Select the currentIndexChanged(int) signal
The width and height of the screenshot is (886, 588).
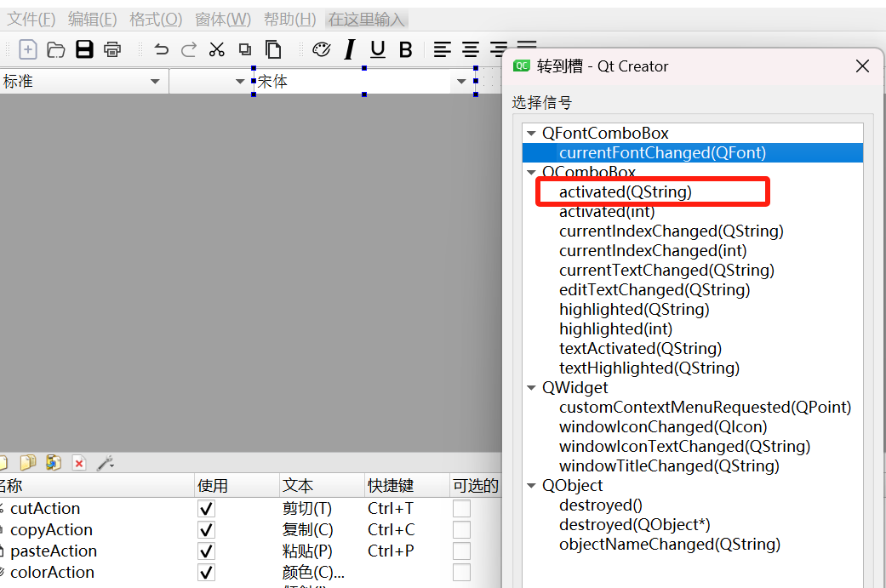click(653, 251)
